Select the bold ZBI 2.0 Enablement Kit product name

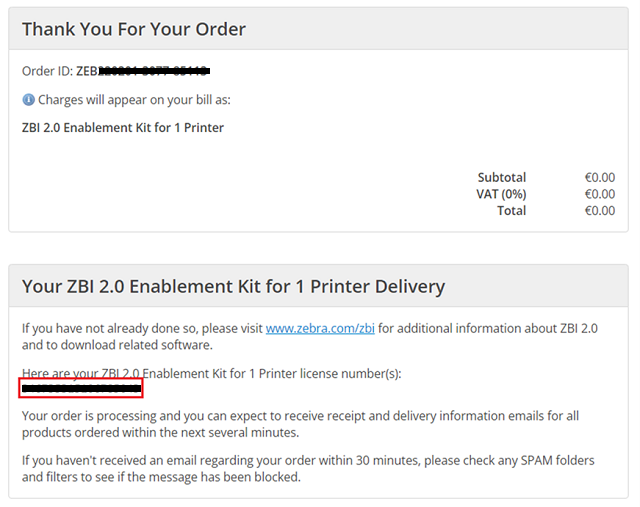coord(123,128)
